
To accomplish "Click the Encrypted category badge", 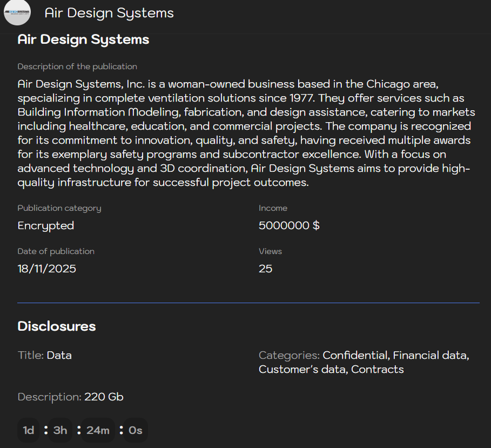I will pyautogui.click(x=45, y=225).
